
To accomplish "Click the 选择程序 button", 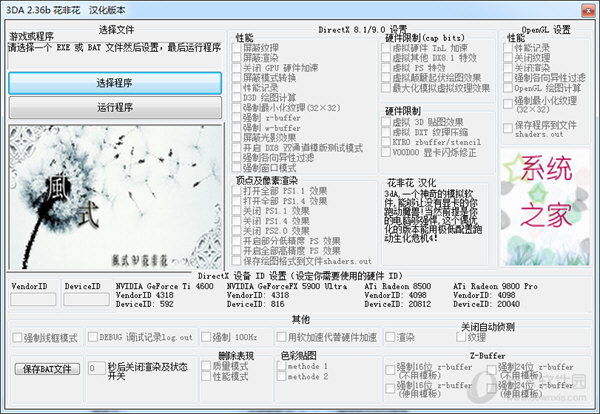I will click(115, 83).
